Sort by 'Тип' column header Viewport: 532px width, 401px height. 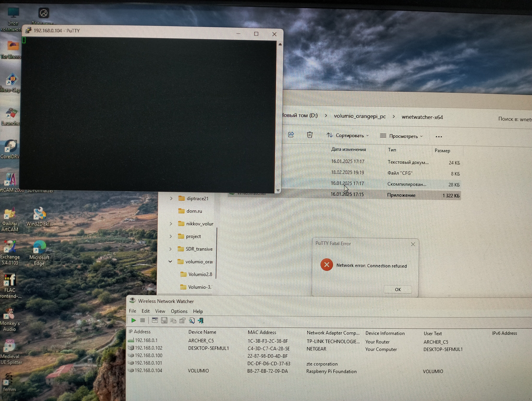pos(392,150)
